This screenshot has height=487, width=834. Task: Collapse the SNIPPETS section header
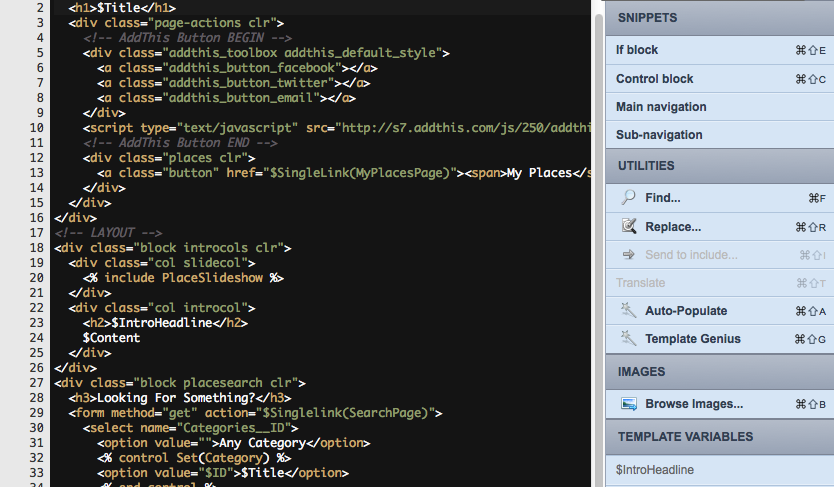[647, 18]
